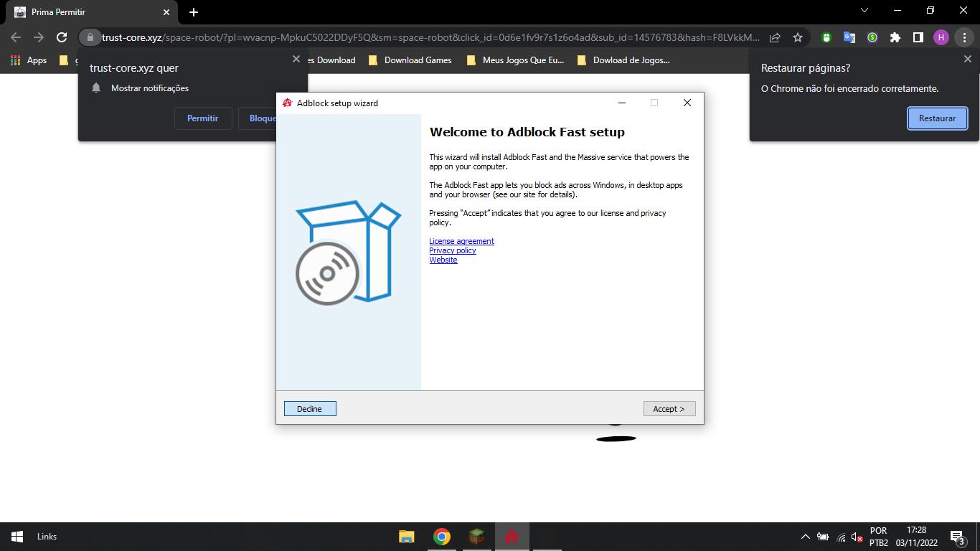Screen dimensions: 980x551
Task: Reload the page with the refresh icon
Action: (x=62, y=37)
